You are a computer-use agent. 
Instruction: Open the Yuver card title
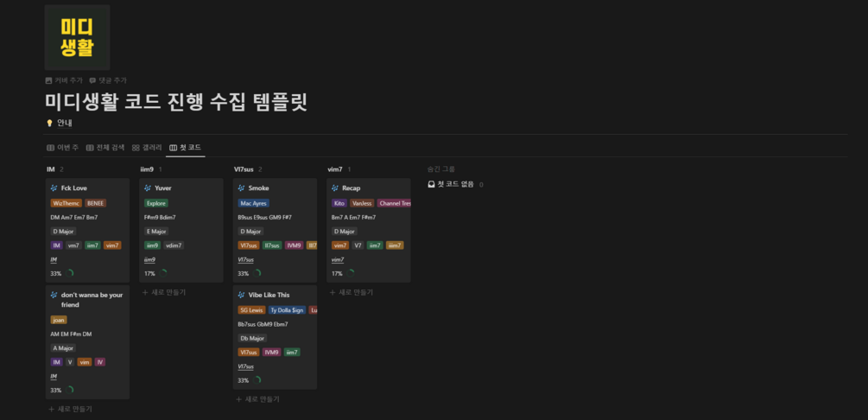click(163, 188)
